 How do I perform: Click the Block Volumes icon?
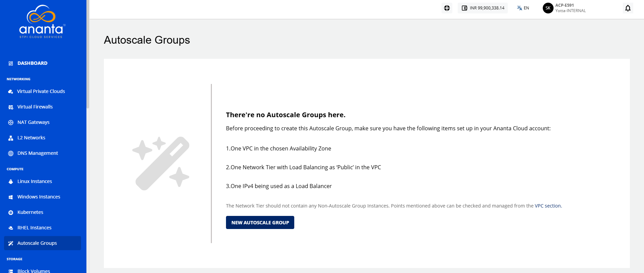click(x=11, y=271)
